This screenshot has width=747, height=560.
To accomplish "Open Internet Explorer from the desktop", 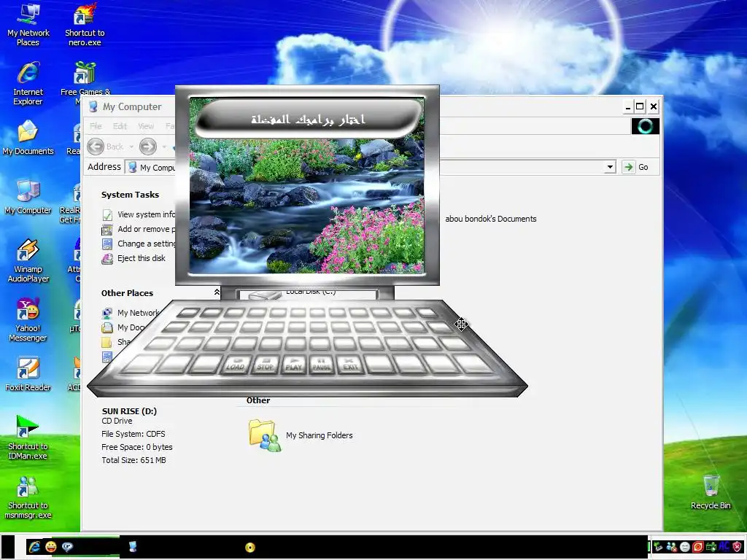I will (x=28, y=84).
